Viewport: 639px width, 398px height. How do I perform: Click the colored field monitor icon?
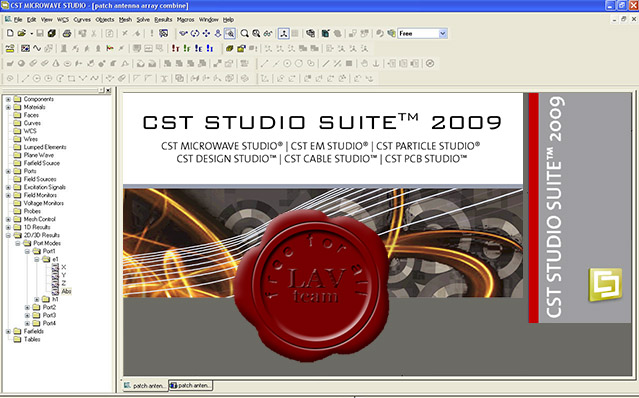pos(110,48)
